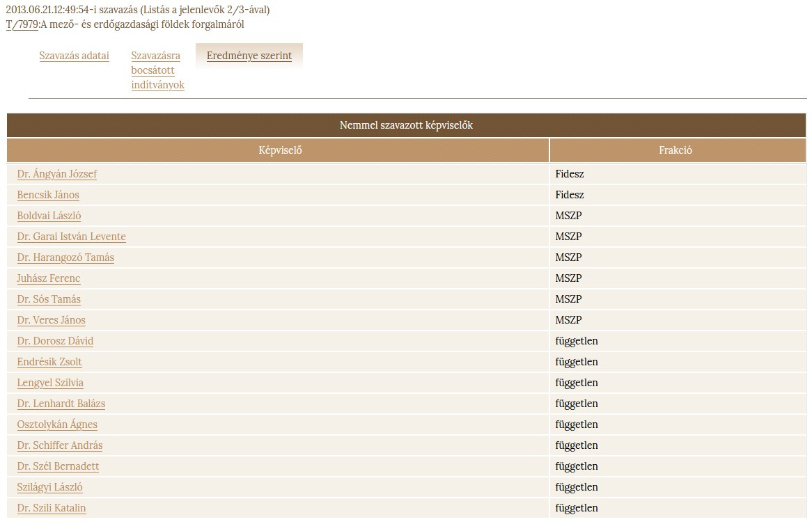Click the Dr. Dorosz Dávid link
Viewport: 812px width, 524px height.
(x=56, y=341)
